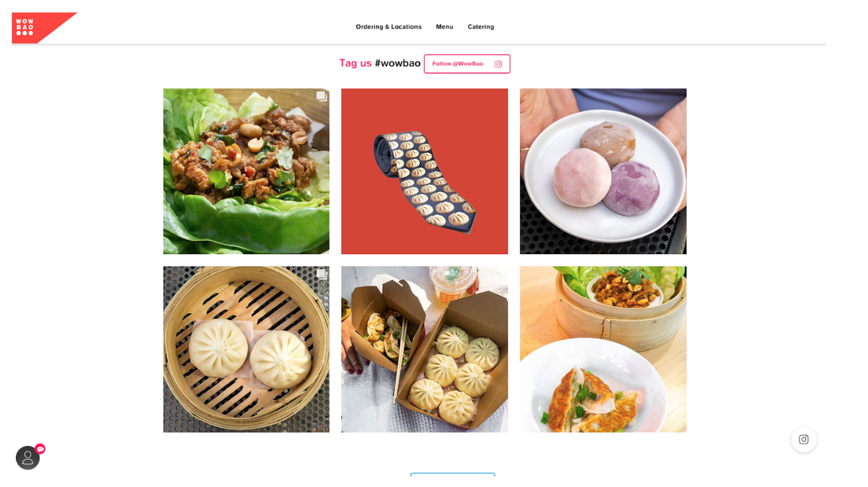Go to the Catering page
The image size is (868, 487).
(481, 27)
